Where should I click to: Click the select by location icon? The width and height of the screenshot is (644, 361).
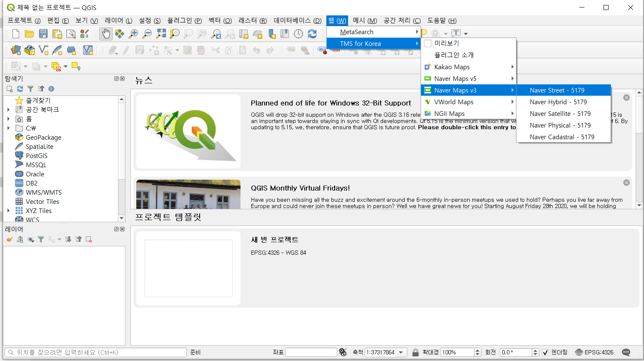[76, 66]
